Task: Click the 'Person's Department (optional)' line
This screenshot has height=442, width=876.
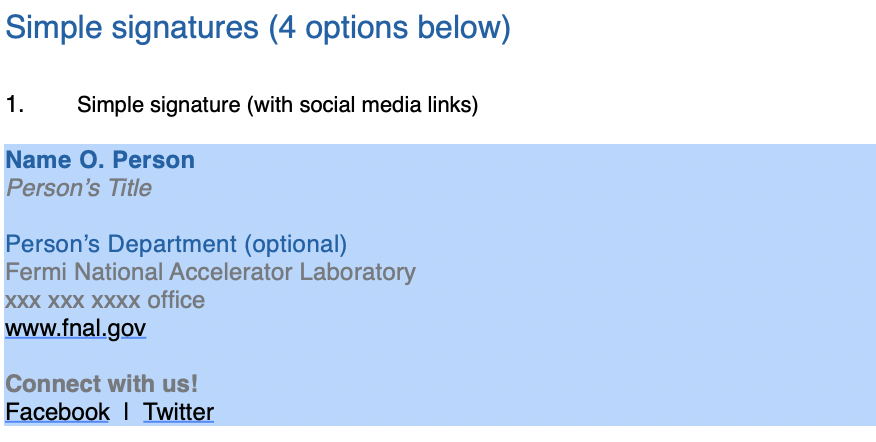Action: tap(176, 244)
